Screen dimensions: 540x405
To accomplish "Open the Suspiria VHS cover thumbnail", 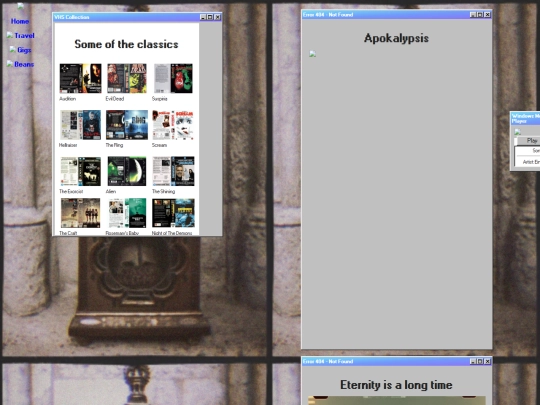I will 173,78.
